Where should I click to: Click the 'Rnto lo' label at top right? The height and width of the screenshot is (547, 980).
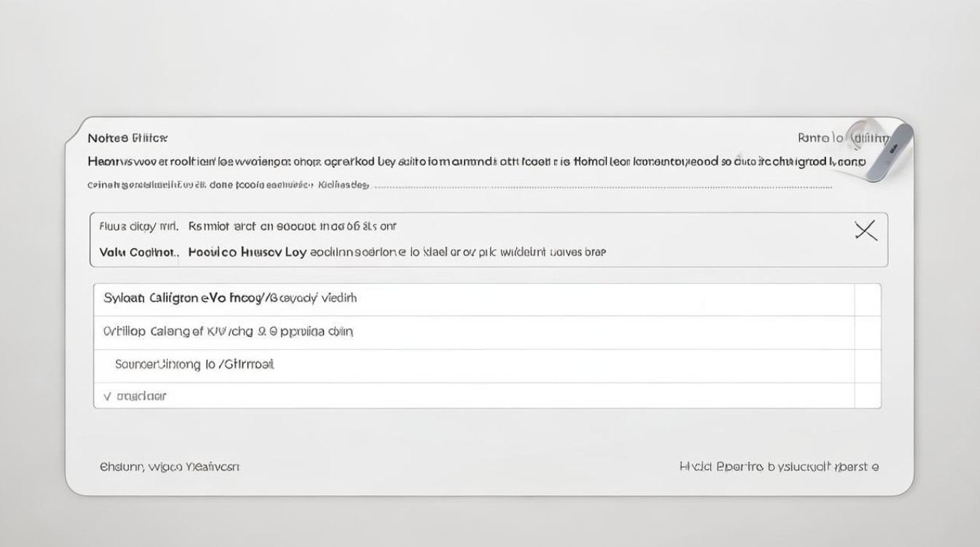[x=820, y=138]
